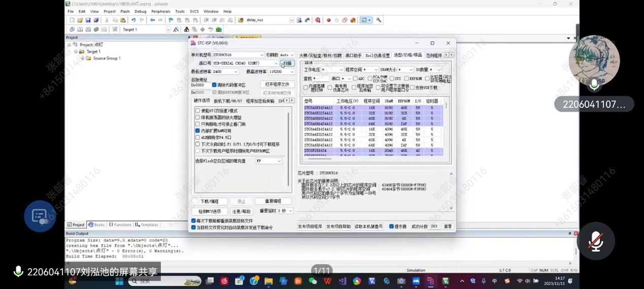
Task: Insert breakpoint using the red dot icon
Action: [x=328, y=20]
